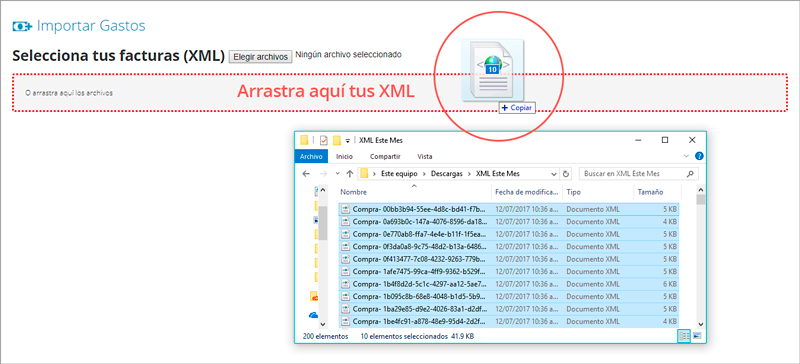Click the XML icon of Compra- 0e770ab8

tap(346, 234)
